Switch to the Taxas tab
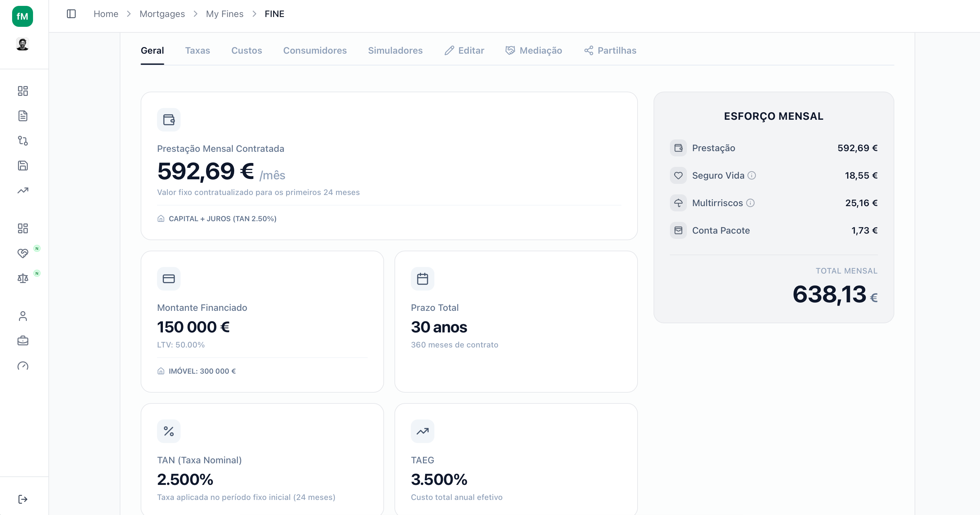Image resolution: width=980 pixels, height=515 pixels. click(198, 51)
